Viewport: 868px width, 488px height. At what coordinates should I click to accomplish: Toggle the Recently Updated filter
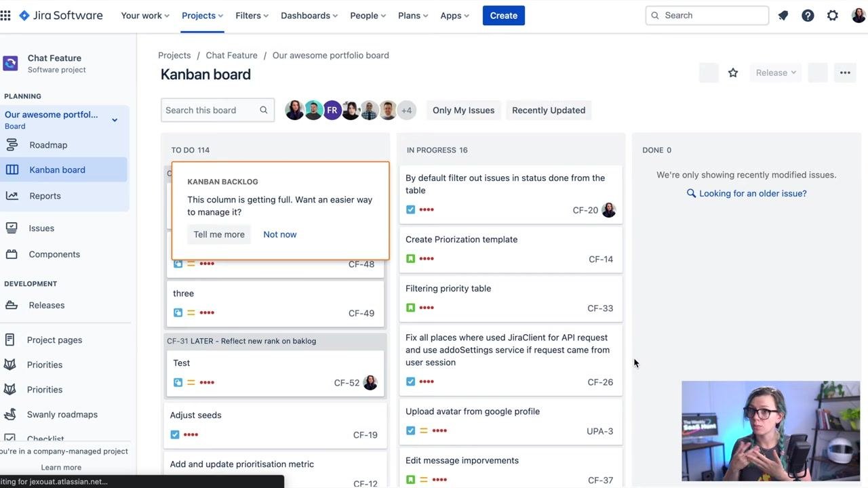point(549,110)
